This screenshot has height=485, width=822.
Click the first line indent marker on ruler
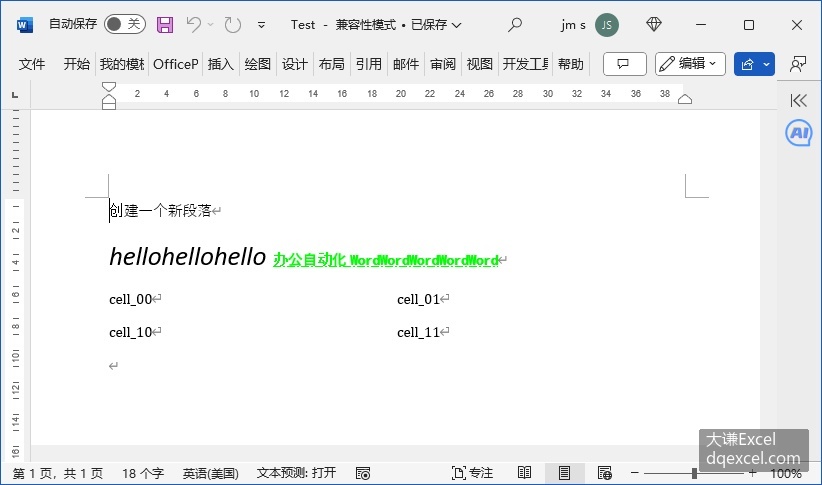point(109,87)
